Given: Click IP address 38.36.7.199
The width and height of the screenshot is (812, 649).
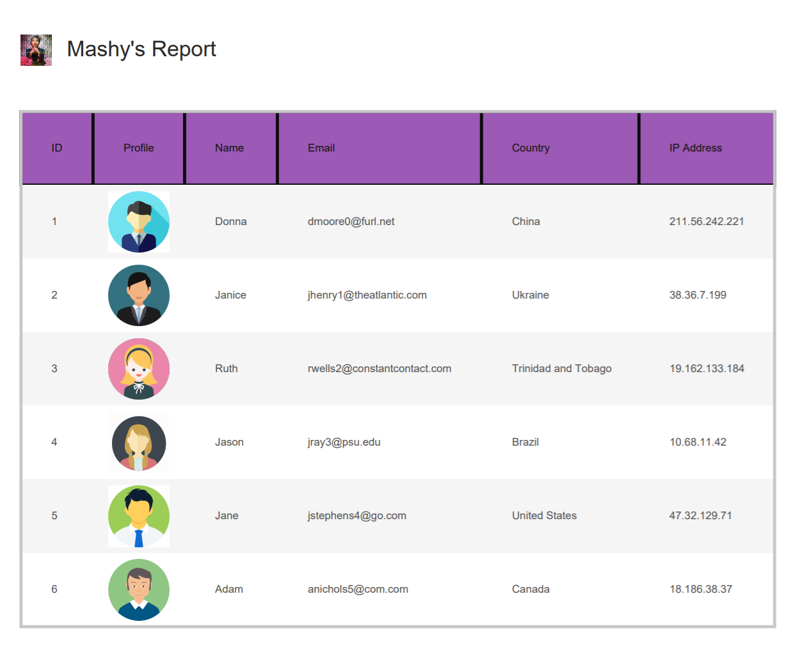Looking at the screenshot, I should click(698, 295).
